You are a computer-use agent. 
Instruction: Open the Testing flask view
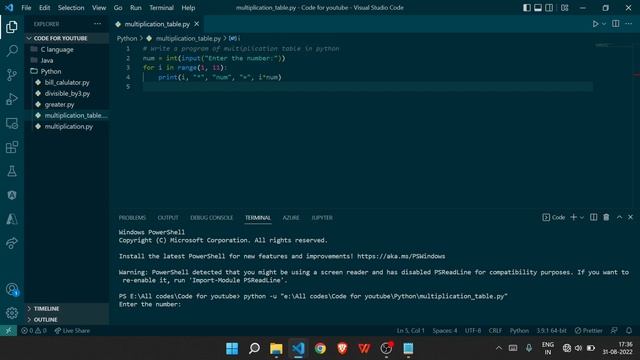click(12, 171)
